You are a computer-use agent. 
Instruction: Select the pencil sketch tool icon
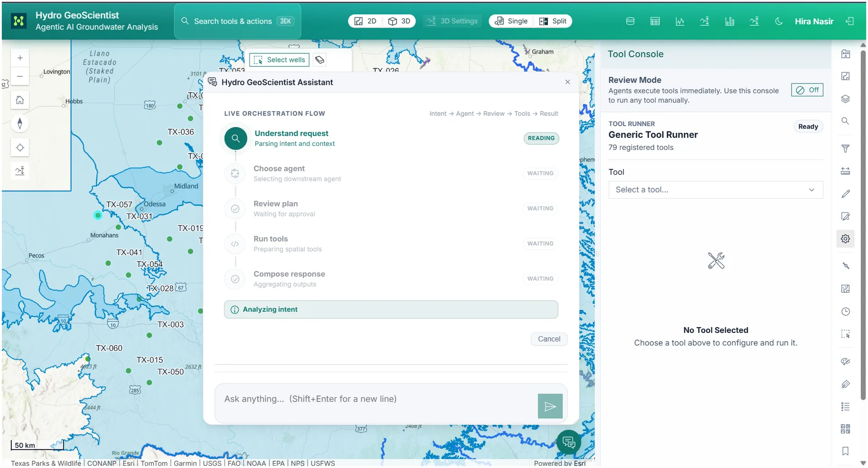click(845, 194)
